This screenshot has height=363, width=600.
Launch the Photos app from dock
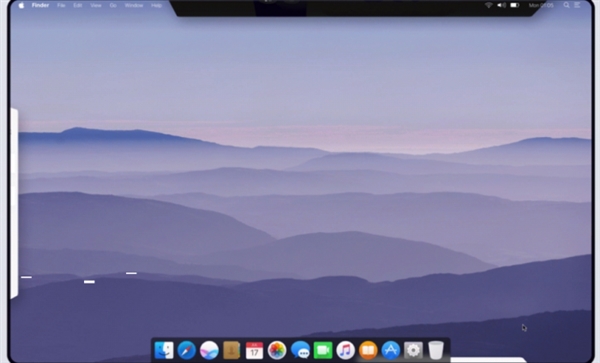pyautogui.click(x=277, y=350)
